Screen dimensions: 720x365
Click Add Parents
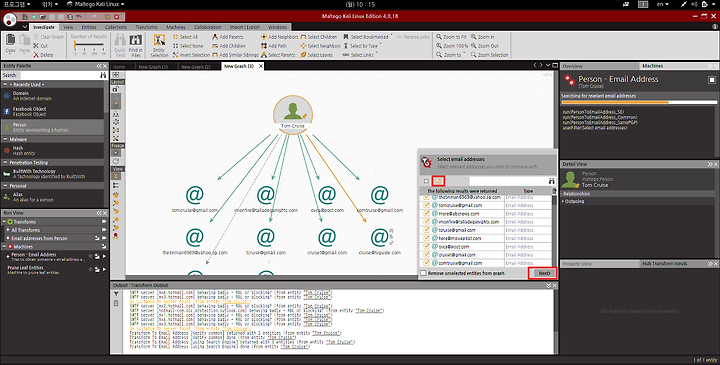pyautogui.click(x=228, y=37)
